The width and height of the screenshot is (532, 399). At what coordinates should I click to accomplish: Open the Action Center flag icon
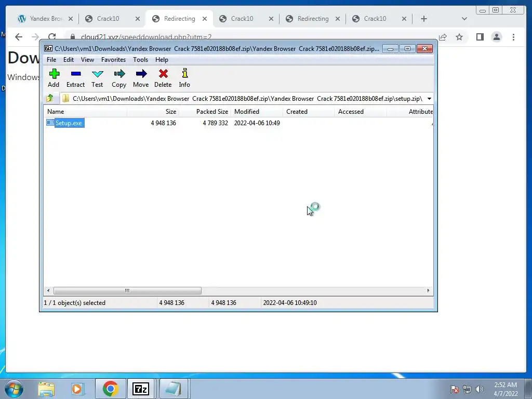(454, 389)
